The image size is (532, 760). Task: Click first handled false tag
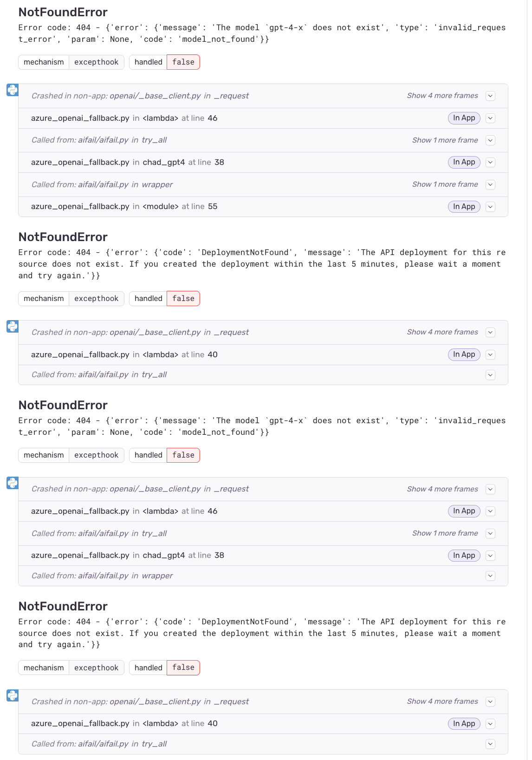[183, 62]
